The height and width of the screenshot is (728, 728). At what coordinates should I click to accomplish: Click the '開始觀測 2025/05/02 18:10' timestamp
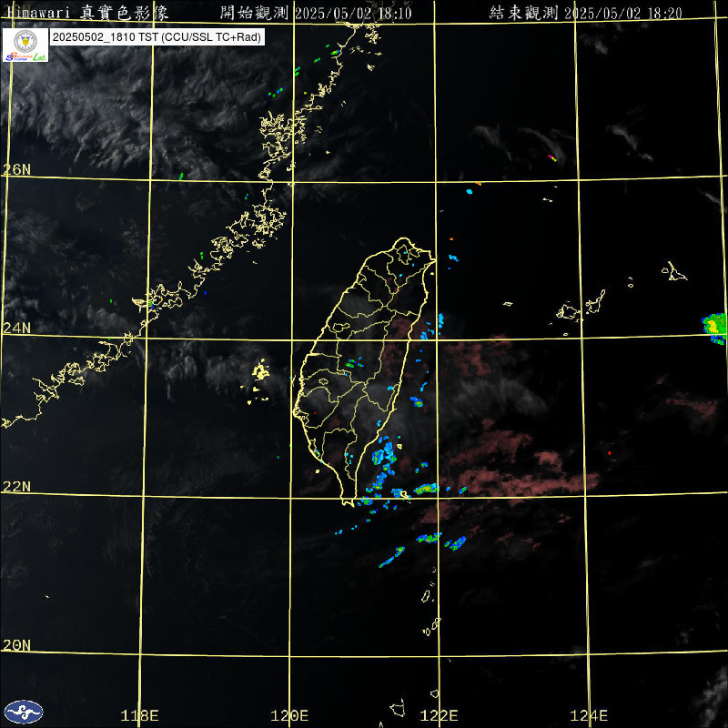[316, 13]
